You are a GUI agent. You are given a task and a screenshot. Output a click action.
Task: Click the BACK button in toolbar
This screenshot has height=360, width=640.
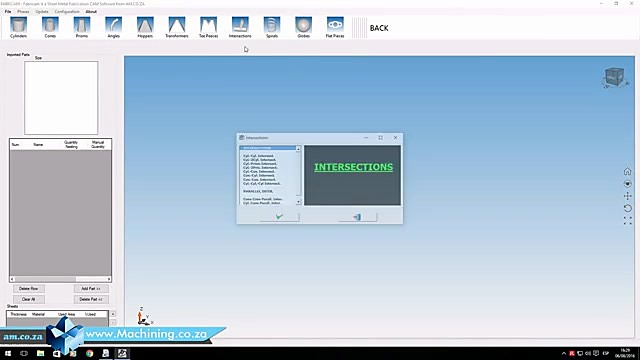pos(379,28)
